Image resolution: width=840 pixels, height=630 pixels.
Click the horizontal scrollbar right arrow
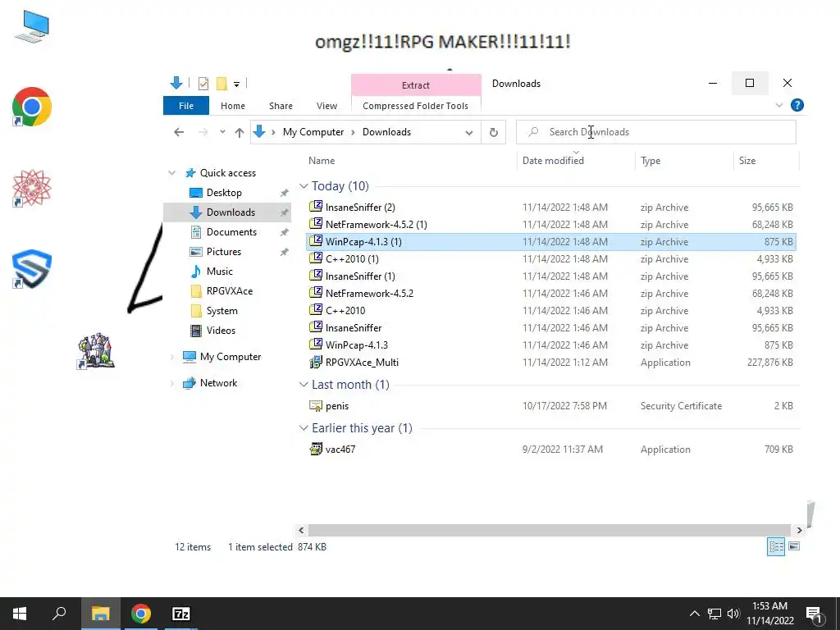pyautogui.click(x=799, y=531)
